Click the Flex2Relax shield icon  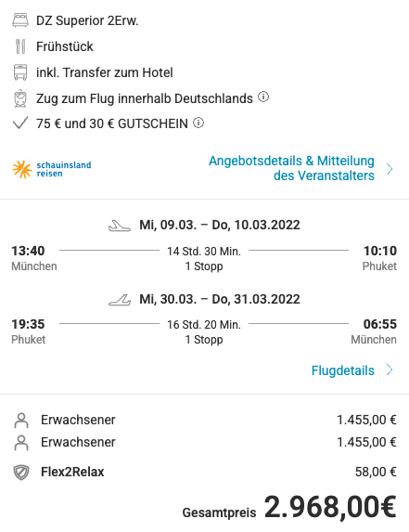click(21, 473)
